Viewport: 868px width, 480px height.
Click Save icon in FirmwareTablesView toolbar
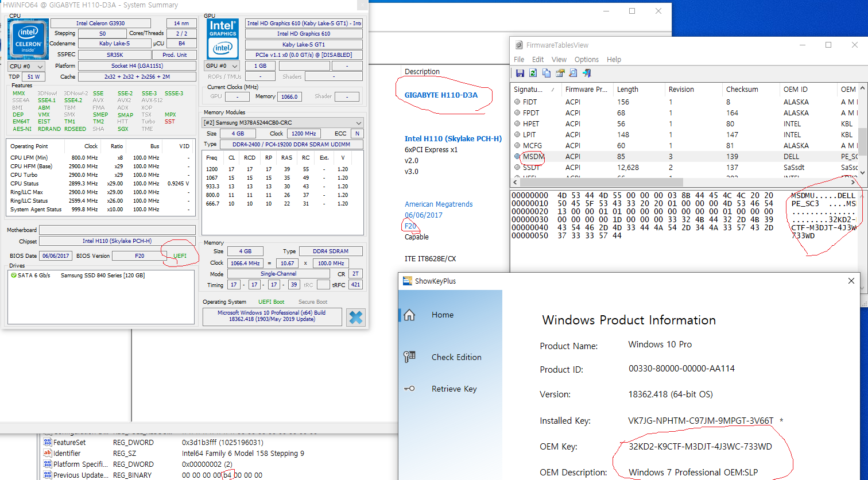point(520,73)
